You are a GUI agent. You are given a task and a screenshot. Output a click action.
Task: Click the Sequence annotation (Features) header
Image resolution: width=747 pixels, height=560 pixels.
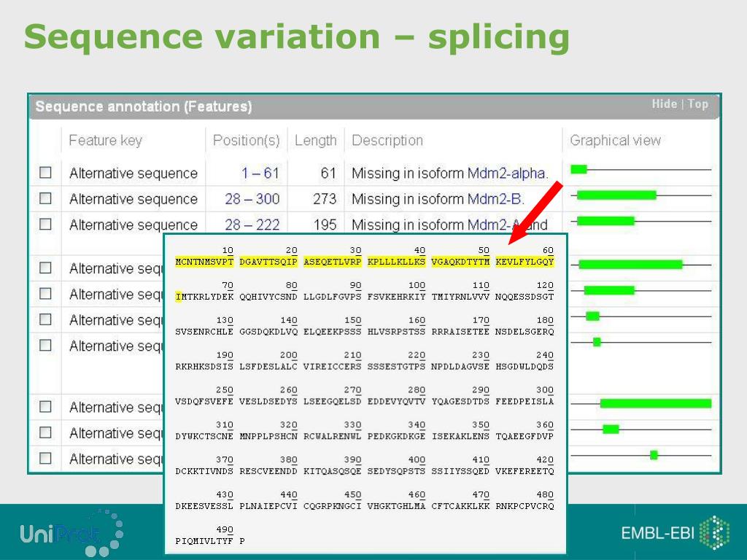click(144, 106)
